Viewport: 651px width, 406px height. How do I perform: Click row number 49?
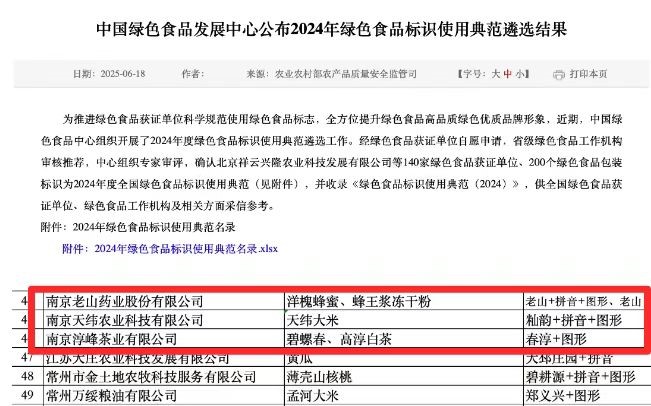pos(27,396)
